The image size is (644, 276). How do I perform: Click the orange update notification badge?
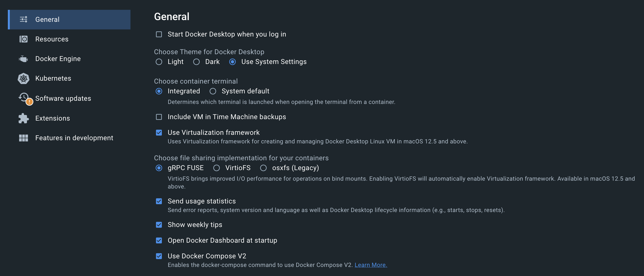[x=29, y=101]
